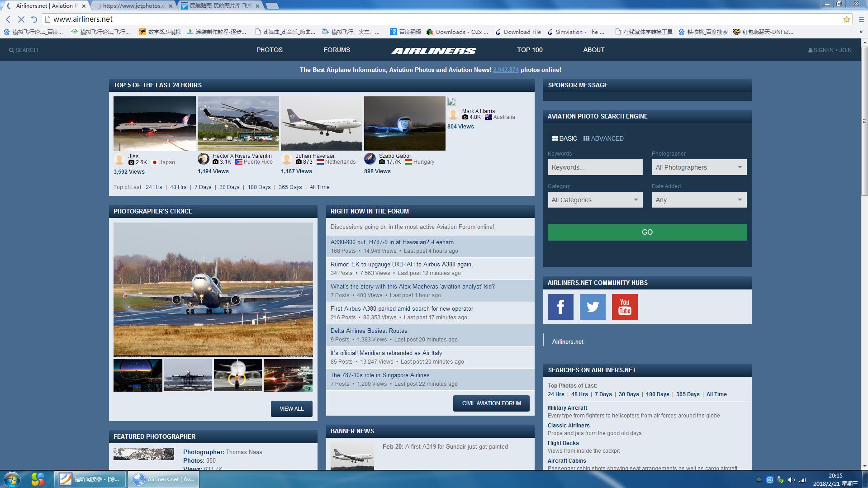
Task: Click the CIVIL AVIATION FORUM button
Action: point(491,403)
